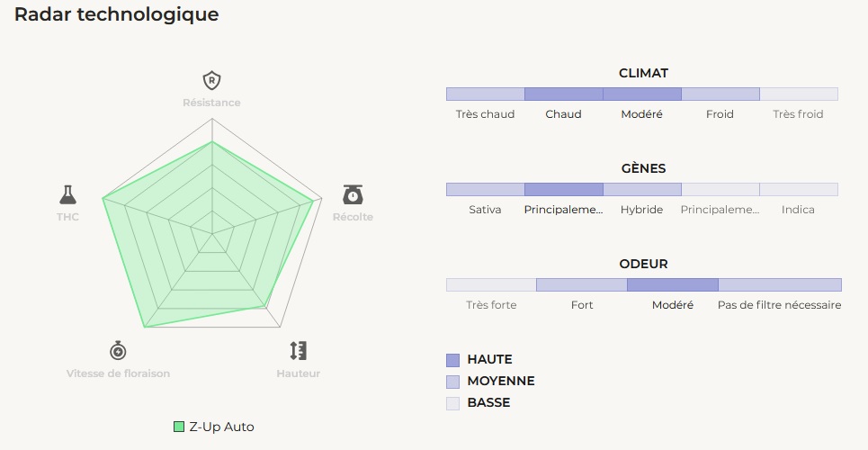Click the HAUTE legend color swatch

tap(452, 360)
